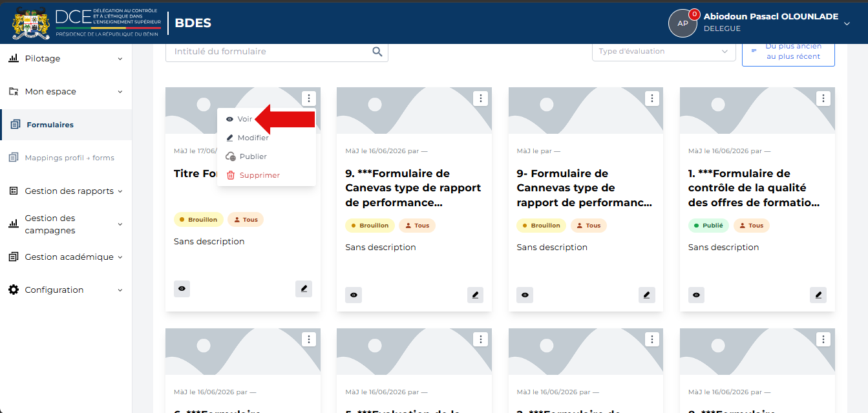This screenshot has height=413, width=868.
Task: Click the Configuration gear icon
Action: point(14,290)
